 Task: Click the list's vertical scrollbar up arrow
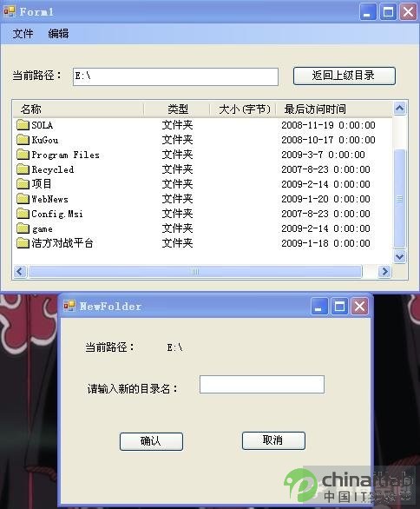pos(399,108)
